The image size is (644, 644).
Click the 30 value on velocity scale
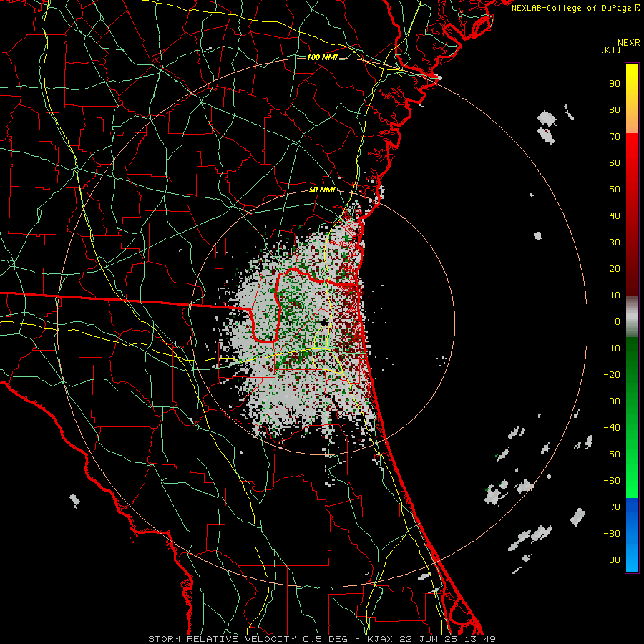point(615,243)
